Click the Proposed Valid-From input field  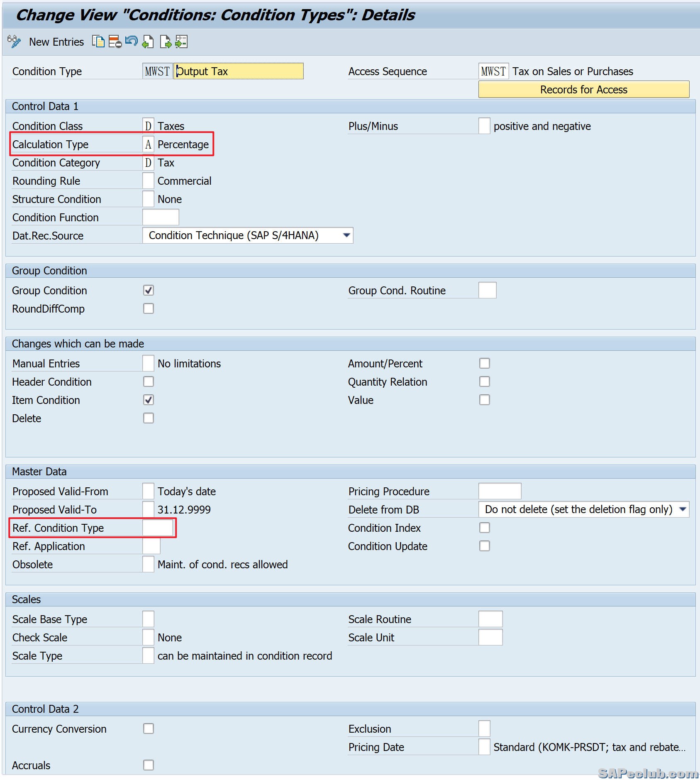(148, 491)
